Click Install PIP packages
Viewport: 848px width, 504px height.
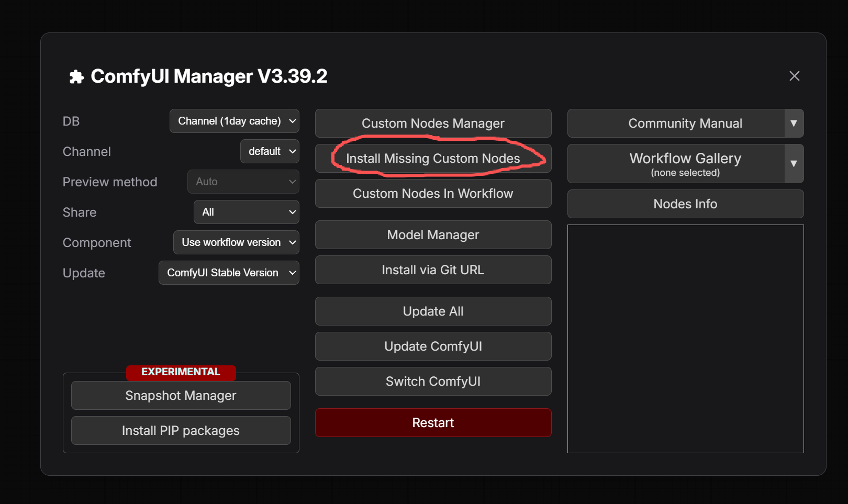pos(181,430)
